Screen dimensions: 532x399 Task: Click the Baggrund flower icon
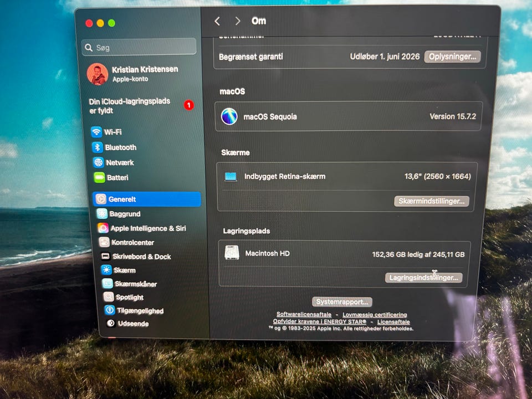(102, 213)
